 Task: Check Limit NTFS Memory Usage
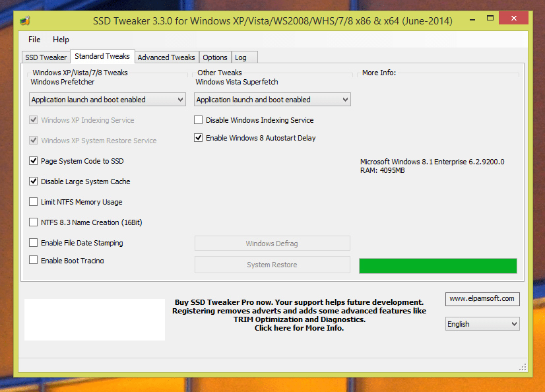point(34,202)
